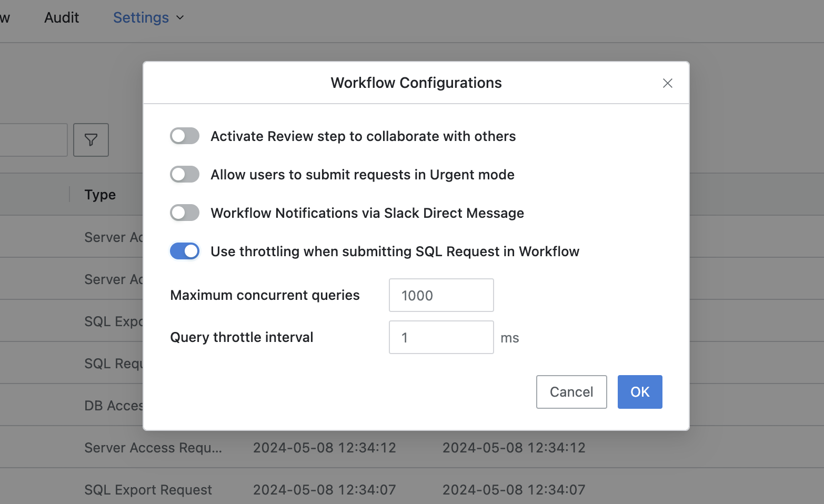Screen dimensions: 824x504
Task: Turn on Urgent mode requests toggle
Action: click(185, 174)
